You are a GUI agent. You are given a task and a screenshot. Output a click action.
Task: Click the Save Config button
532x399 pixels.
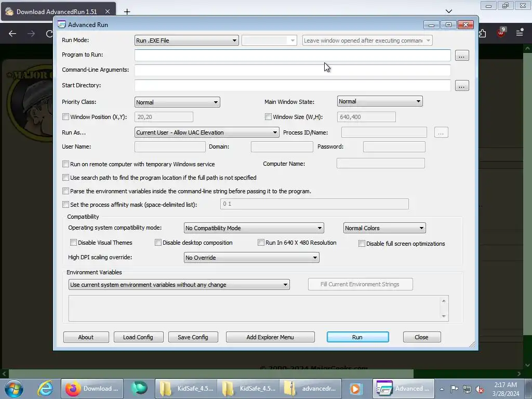193,337
